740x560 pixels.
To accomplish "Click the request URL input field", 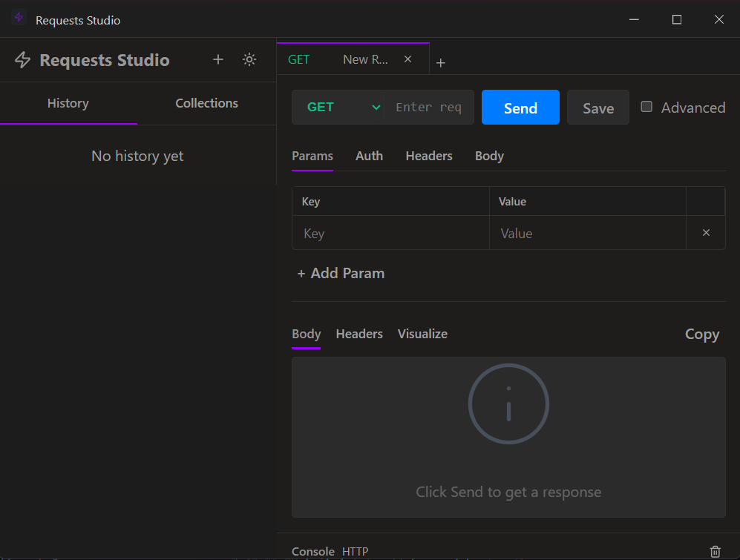I will [430, 107].
